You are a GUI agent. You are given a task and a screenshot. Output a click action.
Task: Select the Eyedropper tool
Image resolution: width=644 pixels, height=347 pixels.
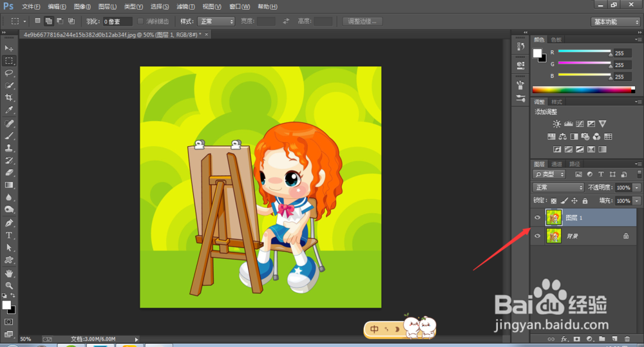point(8,110)
